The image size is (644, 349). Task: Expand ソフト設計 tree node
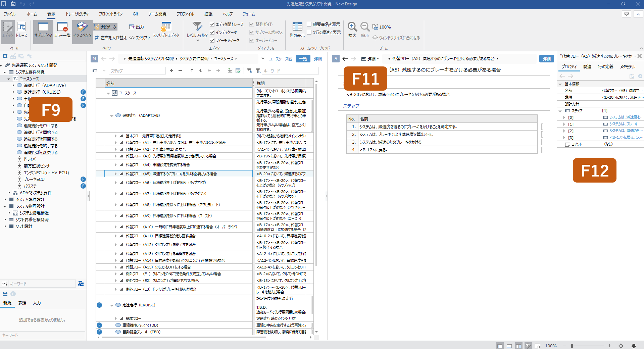click(x=5, y=226)
